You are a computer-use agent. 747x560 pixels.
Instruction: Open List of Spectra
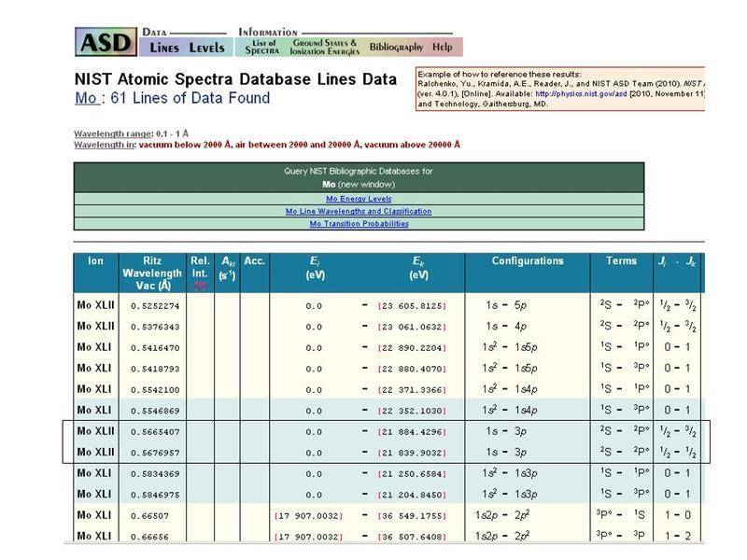pos(262,47)
